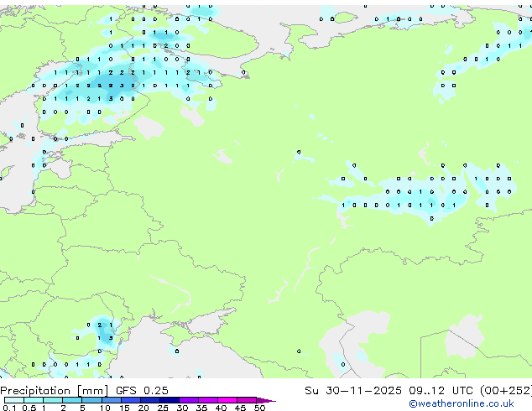Select the 15–20 mm legend color swatch
Viewport: 532px width, 411px height.
pos(130,400)
